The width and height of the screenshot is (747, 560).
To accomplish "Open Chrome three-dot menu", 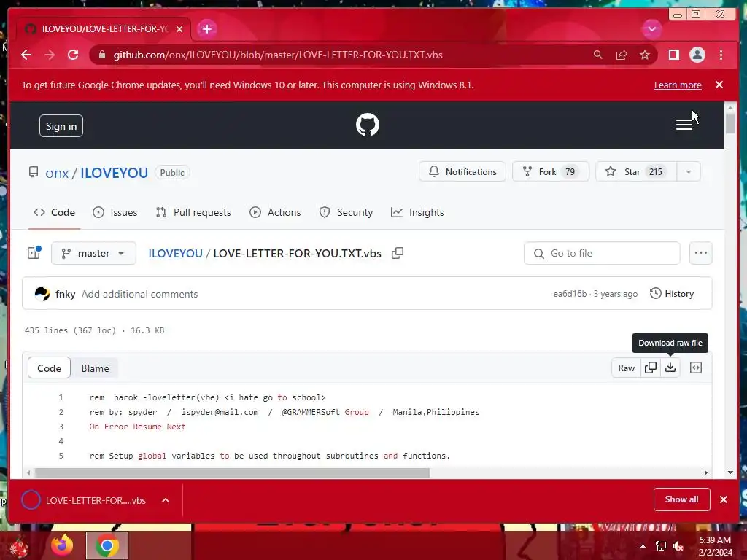I will (721, 55).
